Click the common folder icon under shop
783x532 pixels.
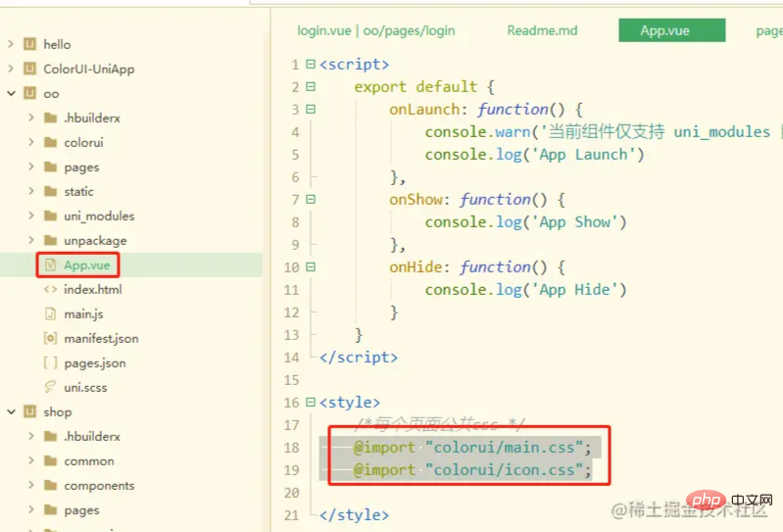[50, 460]
